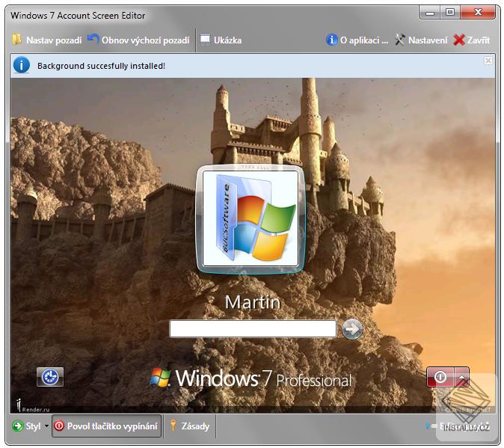Viewport: 504px width, 448px height.
Task: Click the folder icon beside Nastav pozadí
Action: click(17, 40)
